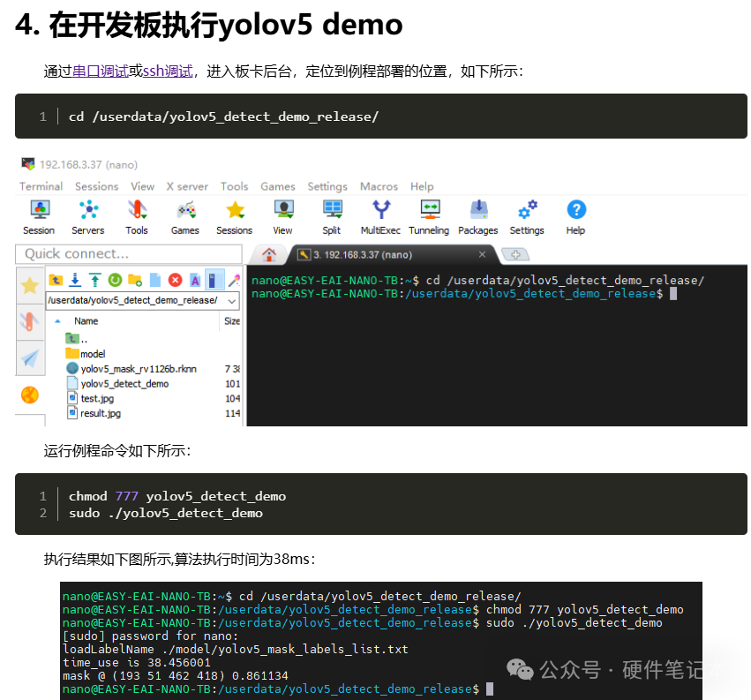751x700 pixels.
Task: Follow the 串口调试 link
Action: coord(101,72)
